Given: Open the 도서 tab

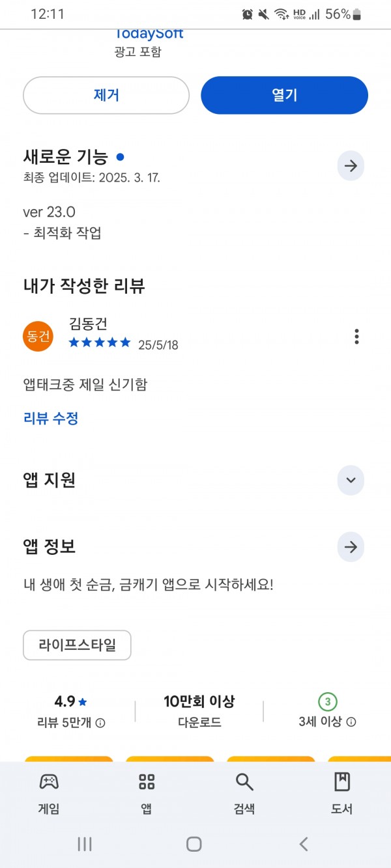Looking at the screenshot, I should tap(342, 793).
